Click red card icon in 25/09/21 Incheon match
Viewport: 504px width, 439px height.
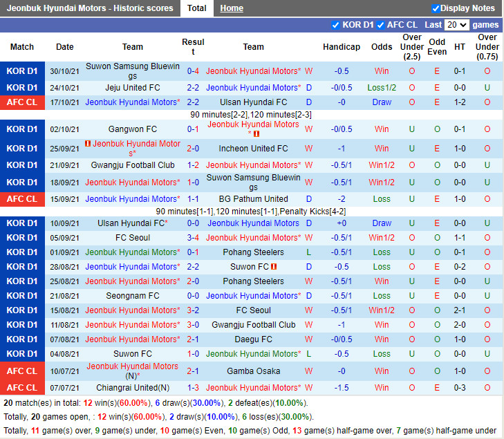pyautogui.click(x=88, y=144)
